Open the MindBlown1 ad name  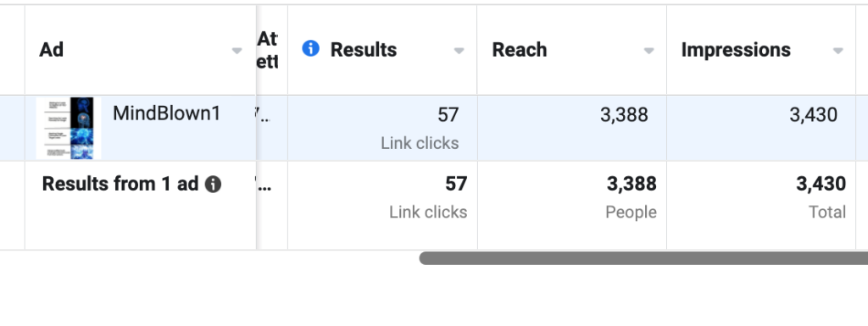point(167,113)
